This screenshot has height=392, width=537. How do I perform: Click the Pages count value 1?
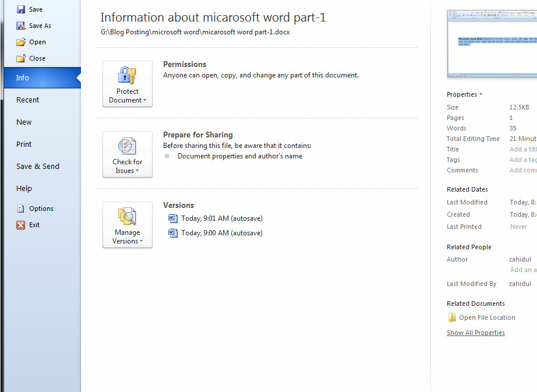click(511, 118)
